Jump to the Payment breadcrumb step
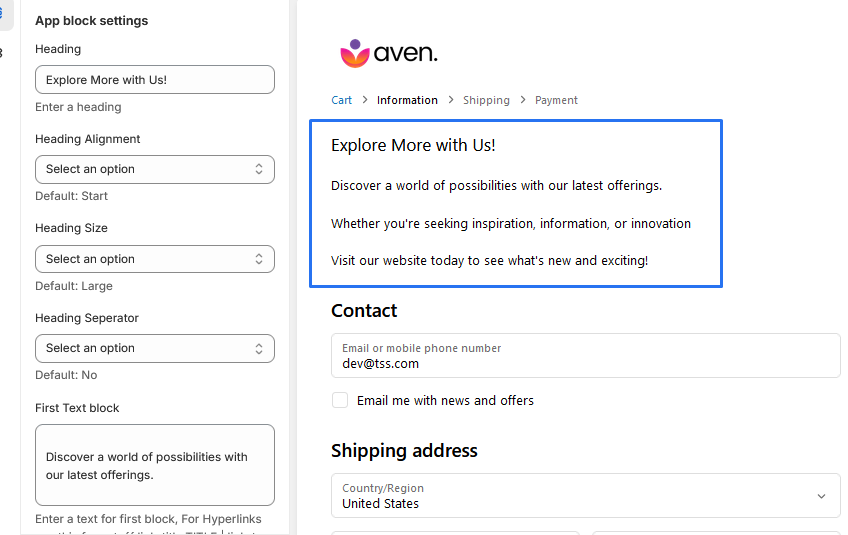 pyautogui.click(x=556, y=100)
